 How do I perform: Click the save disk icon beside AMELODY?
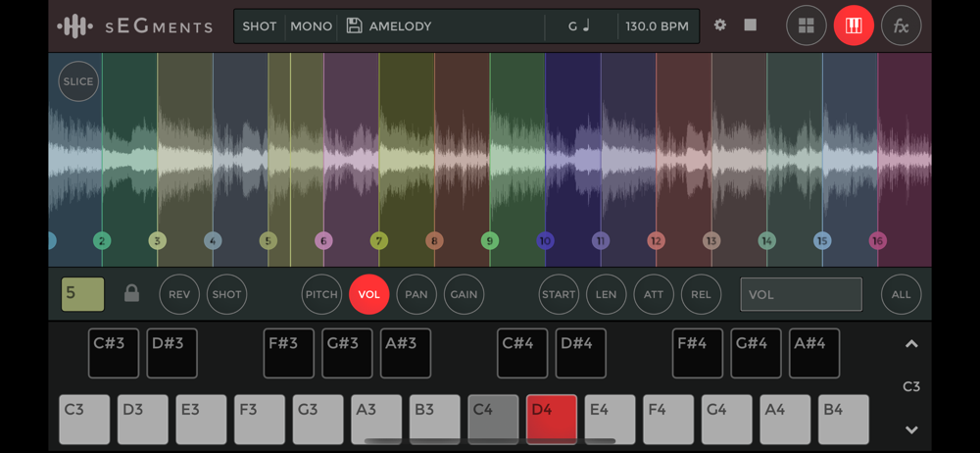pos(355,25)
